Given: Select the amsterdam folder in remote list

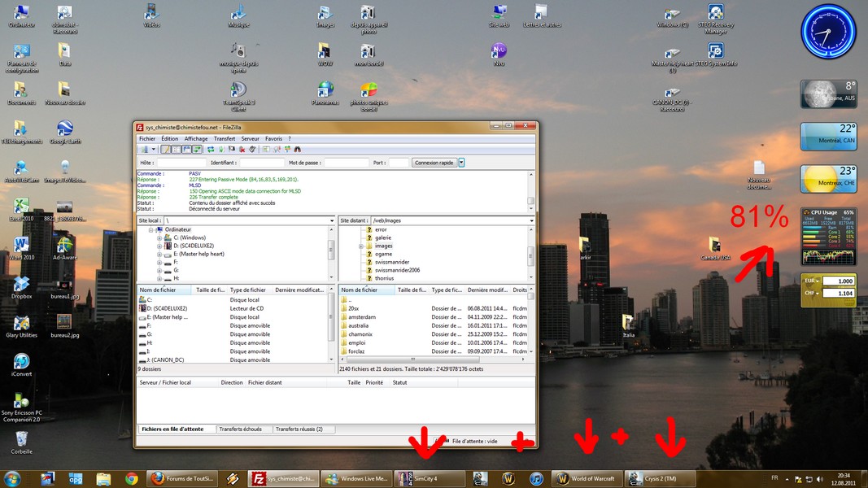Looking at the screenshot, I should point(362,317).
